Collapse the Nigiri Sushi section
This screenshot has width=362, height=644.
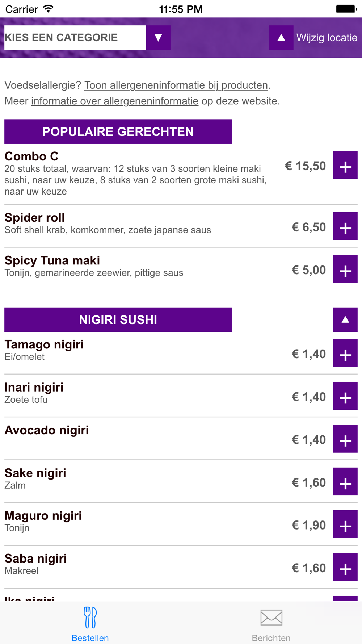[345, 319]
